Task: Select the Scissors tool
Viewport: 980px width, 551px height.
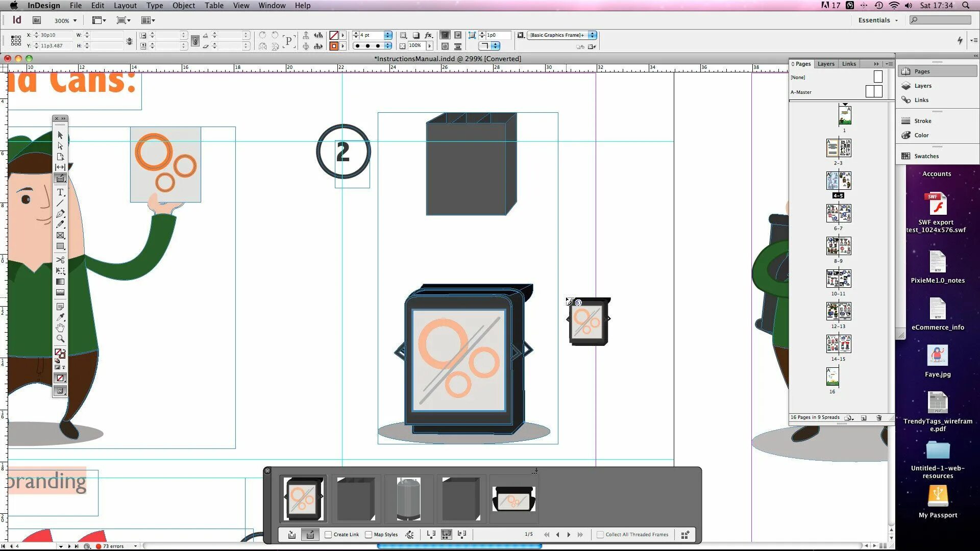Action: pyautogui.click(x=60, y=260)
